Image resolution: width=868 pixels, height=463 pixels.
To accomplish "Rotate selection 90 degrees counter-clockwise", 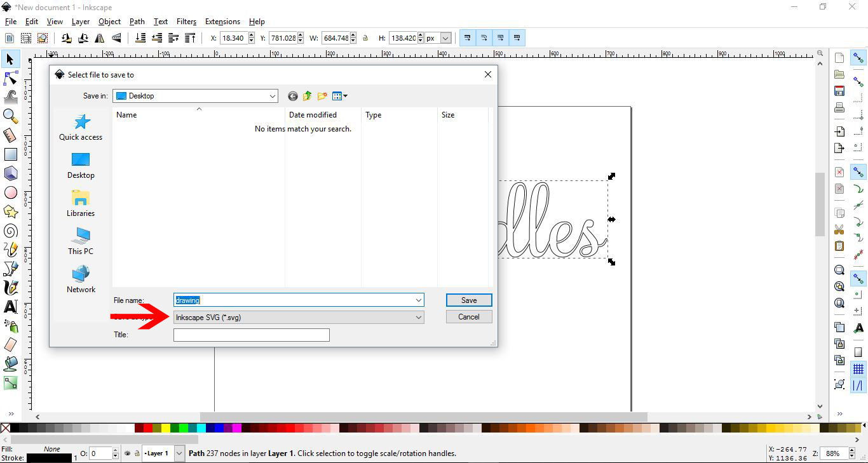I will (x=67, y=38).
